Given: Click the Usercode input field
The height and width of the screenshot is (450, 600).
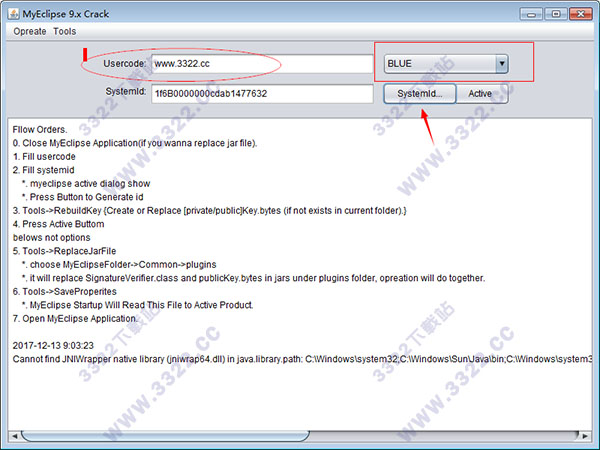Looking at the screenshot, I should point(262,64).
